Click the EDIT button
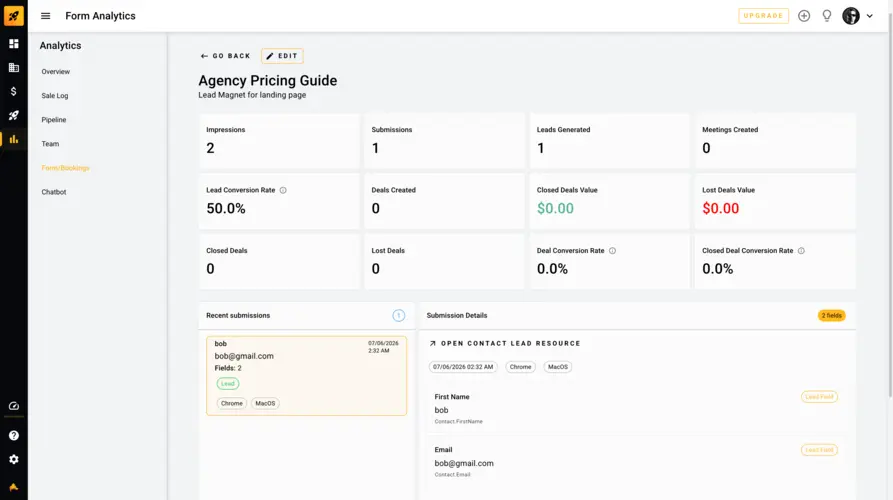Screen dimensions: 893x500 282,56
